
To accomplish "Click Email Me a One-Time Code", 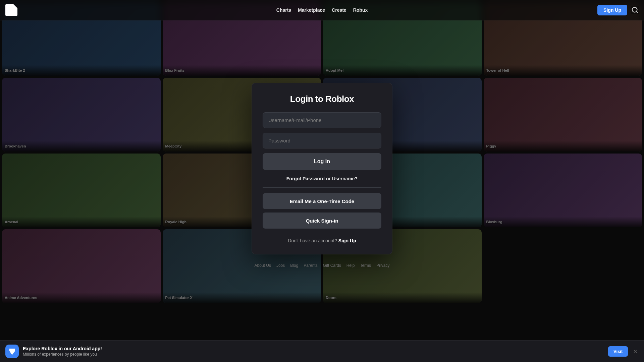I will click(x=322, y=201).
